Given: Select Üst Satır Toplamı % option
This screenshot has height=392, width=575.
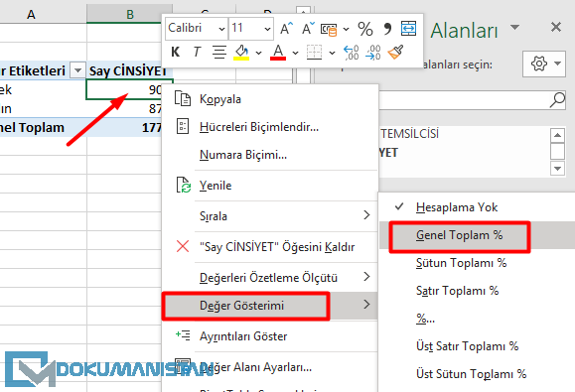Looking at the screenshot, I should (477, 346).
